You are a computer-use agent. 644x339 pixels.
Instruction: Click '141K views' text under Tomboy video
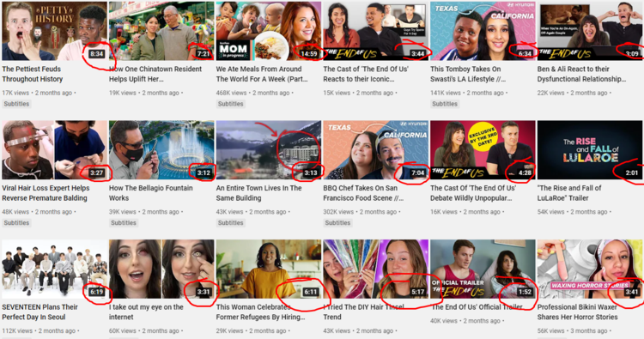446,93
